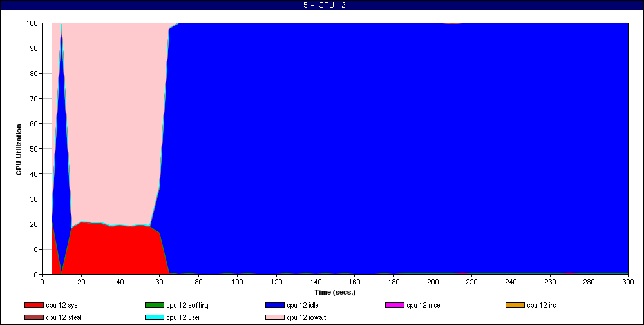The height and width of the screenshot is (325, 644).
Task: Click the cyan cpu 12 user legend swatch
Action: point(155,317)
